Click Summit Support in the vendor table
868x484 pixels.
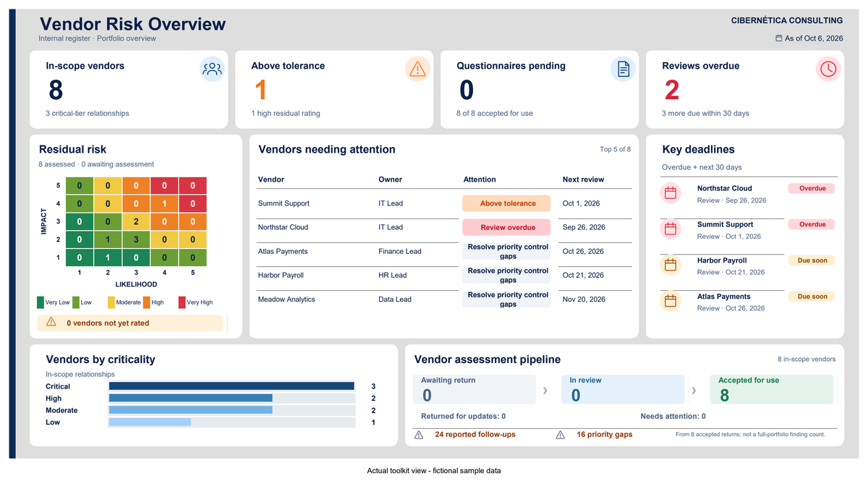pyautogui.click(x=283, y=203)
